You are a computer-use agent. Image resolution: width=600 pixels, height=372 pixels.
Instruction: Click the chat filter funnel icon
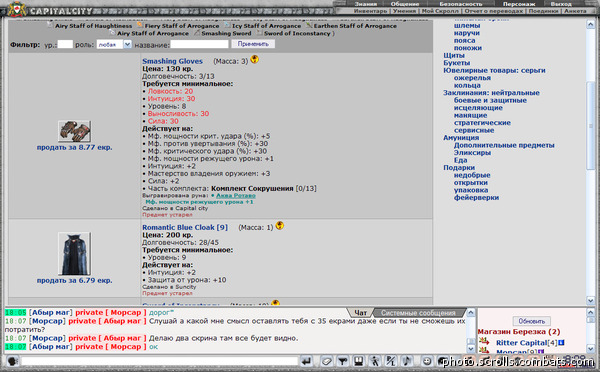coord(342,361)
